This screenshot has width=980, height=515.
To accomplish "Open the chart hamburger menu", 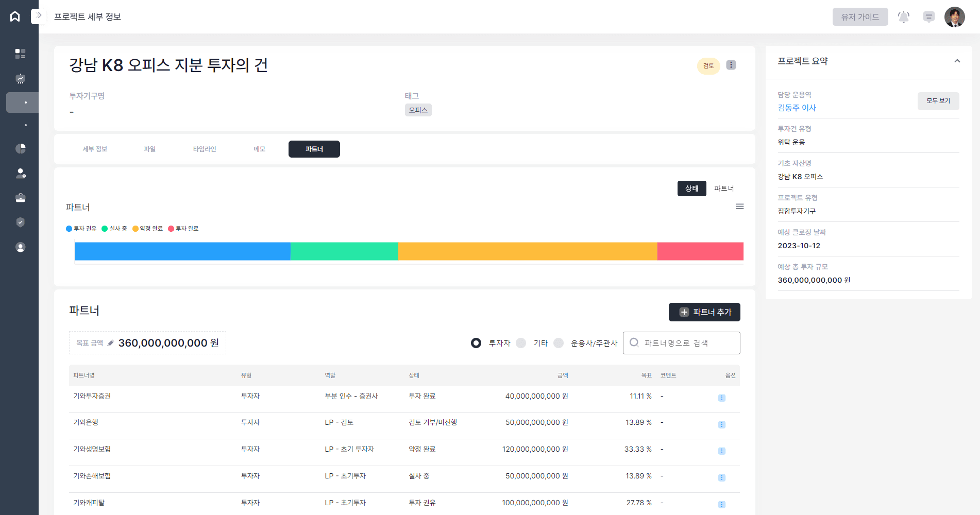I will click(x=739, y=207).
